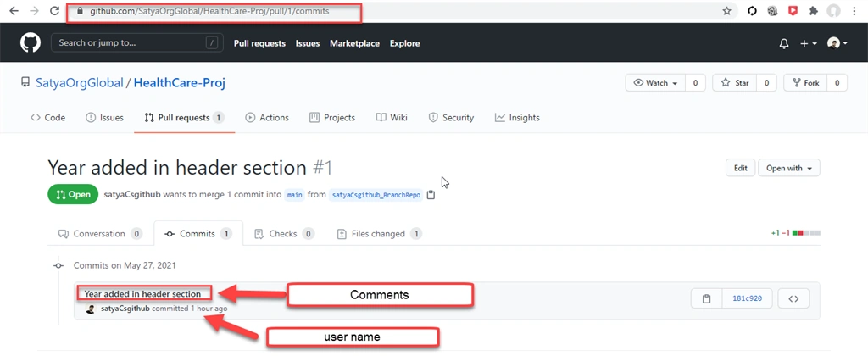Switch to the repository Pull requests tab
Viewport: 868px width, 356px height.
(184, 117)
